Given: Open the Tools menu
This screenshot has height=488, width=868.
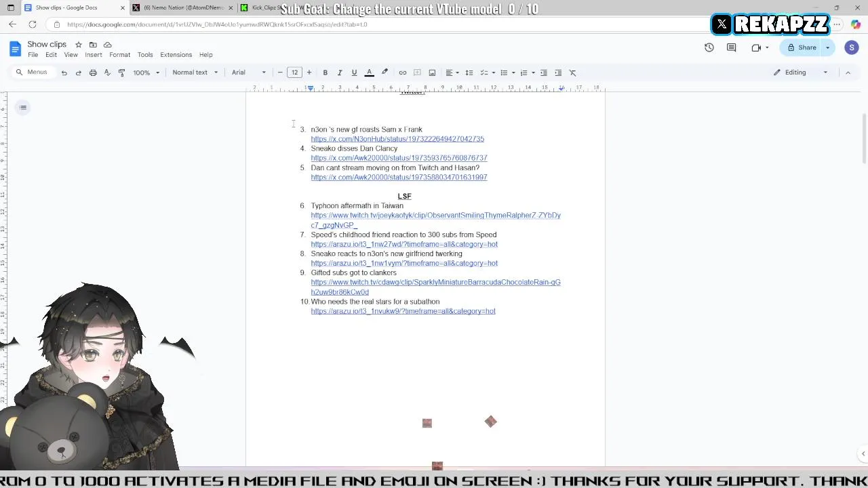Looking at the screenshot, I should pyautogui.click(x=145, y=55).
